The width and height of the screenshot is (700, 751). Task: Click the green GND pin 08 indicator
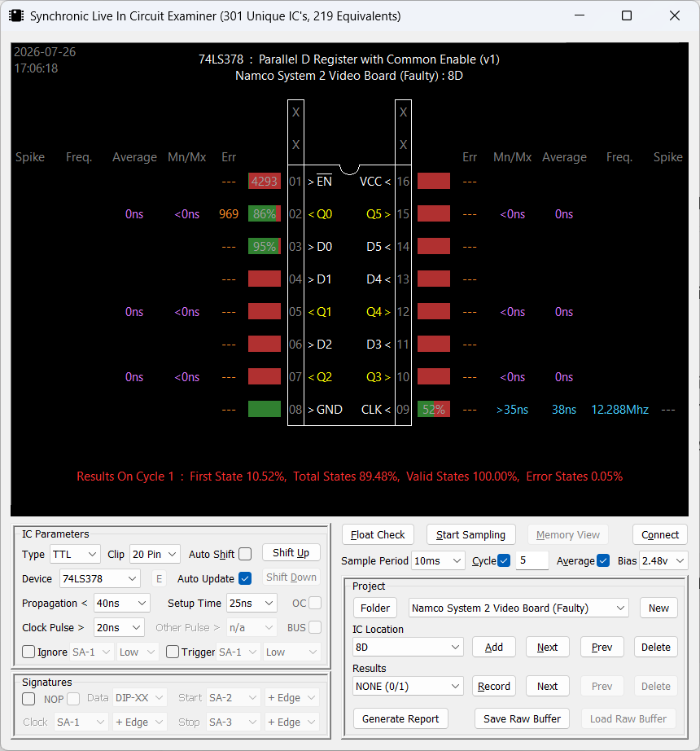click(264, 410)
